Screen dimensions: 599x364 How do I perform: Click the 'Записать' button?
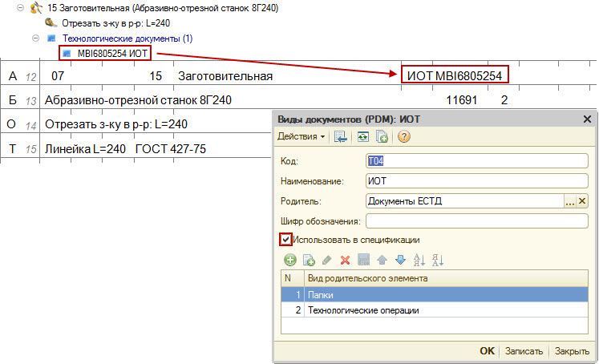click(524, 351)
